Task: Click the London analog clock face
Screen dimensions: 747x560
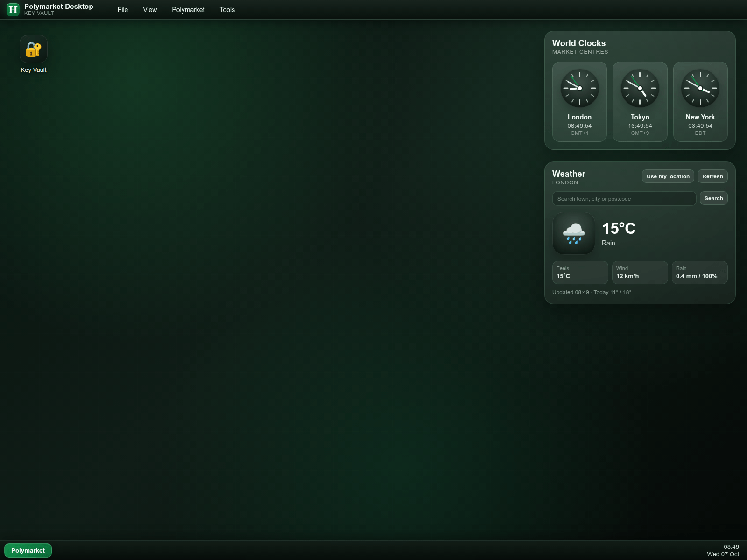Action: [x=579, y=88]
